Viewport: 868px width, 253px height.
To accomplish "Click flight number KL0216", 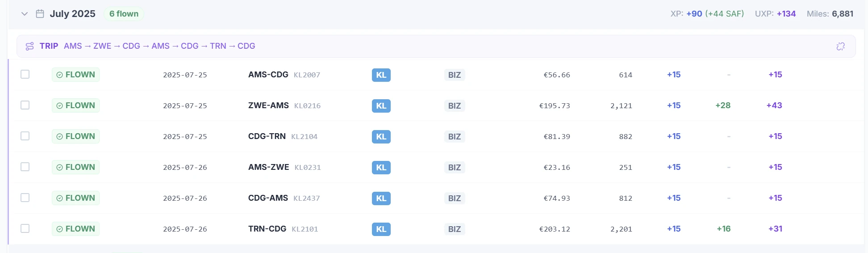I will pos(307,106).
